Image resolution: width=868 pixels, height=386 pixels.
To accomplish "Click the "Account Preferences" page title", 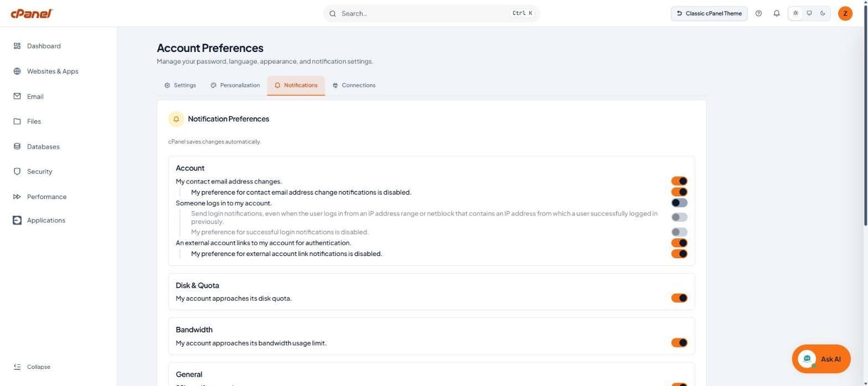I will tap(210, 48).
